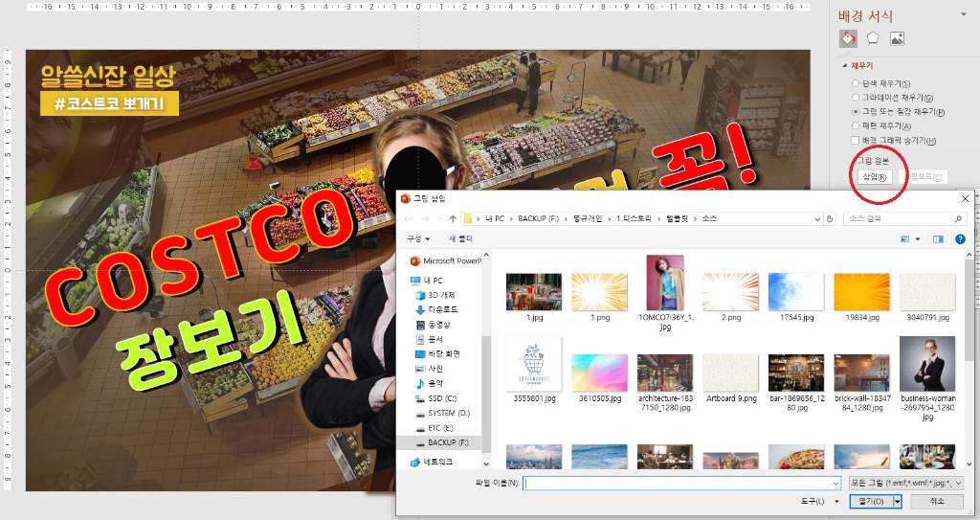The width and height of the screenshot is (980, 520).
Task: Select 동영상 folder in navigation tree
Action: click(434, 325)
